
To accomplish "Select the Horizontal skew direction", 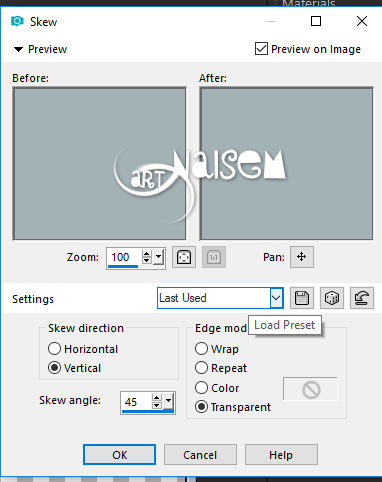I will (x=54, y=349).
